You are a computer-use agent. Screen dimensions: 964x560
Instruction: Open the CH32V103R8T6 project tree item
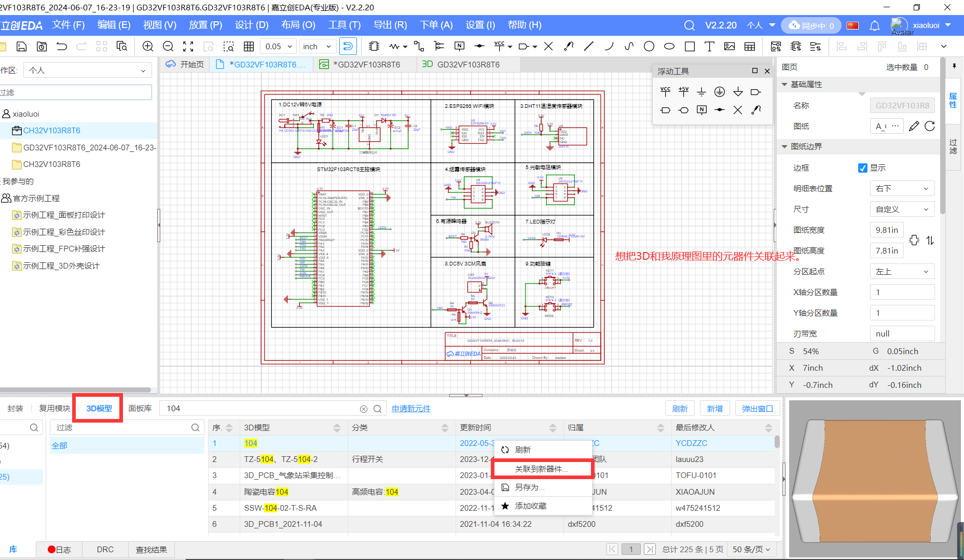(x=51, y=131)
